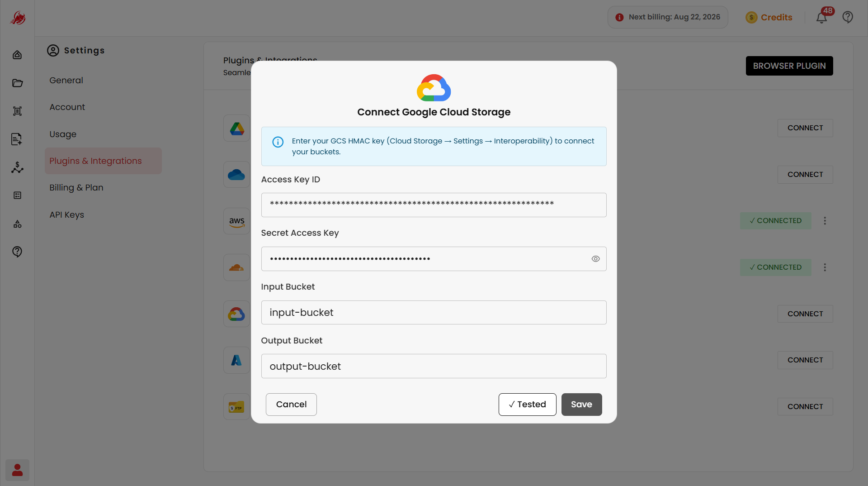Image resolution: width=868 pixels, height=486 pixels.
Task: Click the 'Input Bucket' label
Action: pyautogui.click(x=288, y=287)
